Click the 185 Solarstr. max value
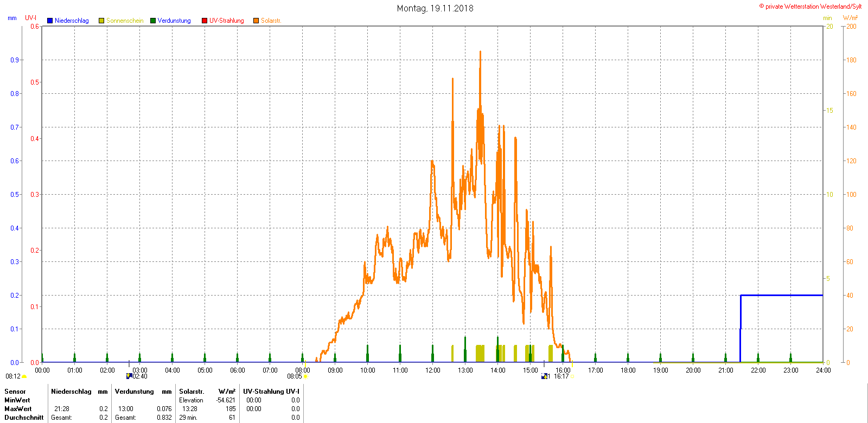Image resolution: width=868 pixels, height=423 pixels. pos(231,409)
